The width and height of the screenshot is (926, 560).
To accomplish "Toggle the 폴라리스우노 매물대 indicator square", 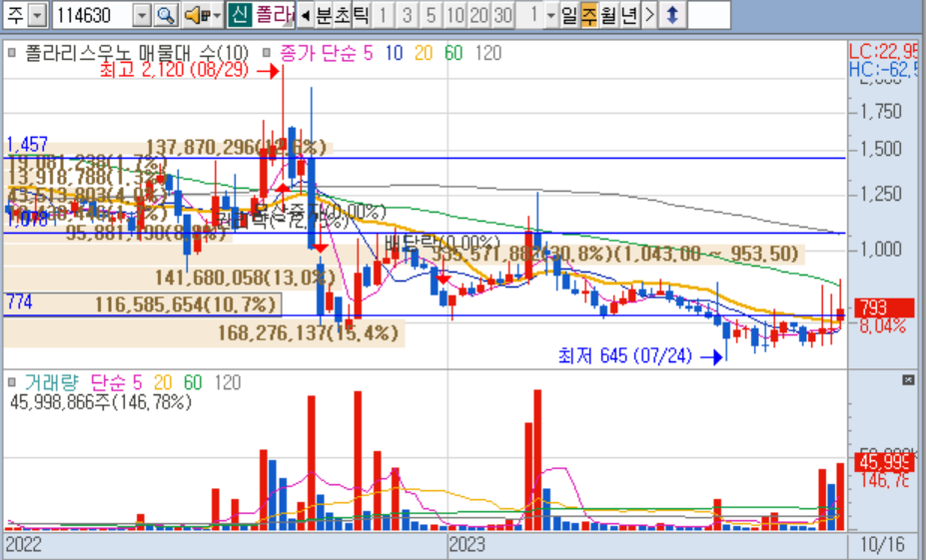I will [x=12, y=53].
